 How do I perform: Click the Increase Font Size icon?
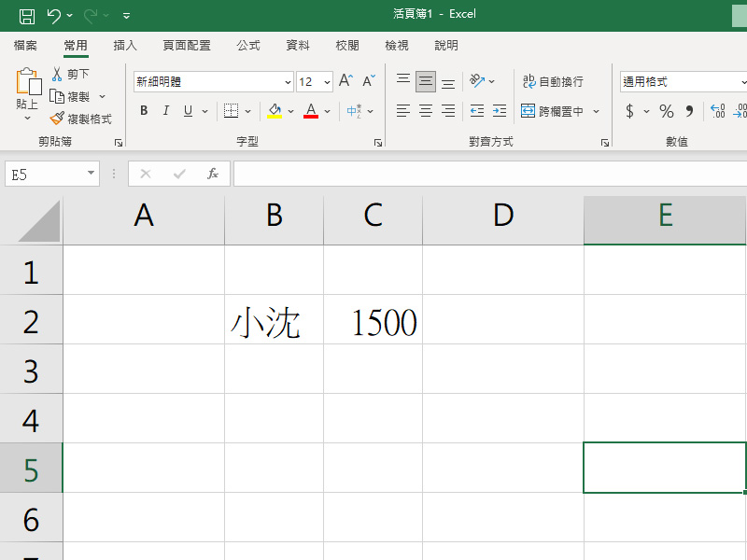(345, 81)
